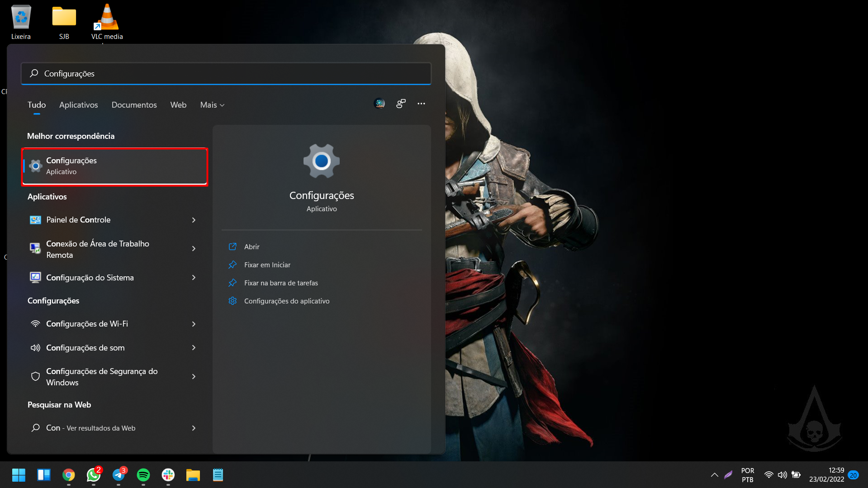Open the Lixeira recycle bin icon

point(21,22)
